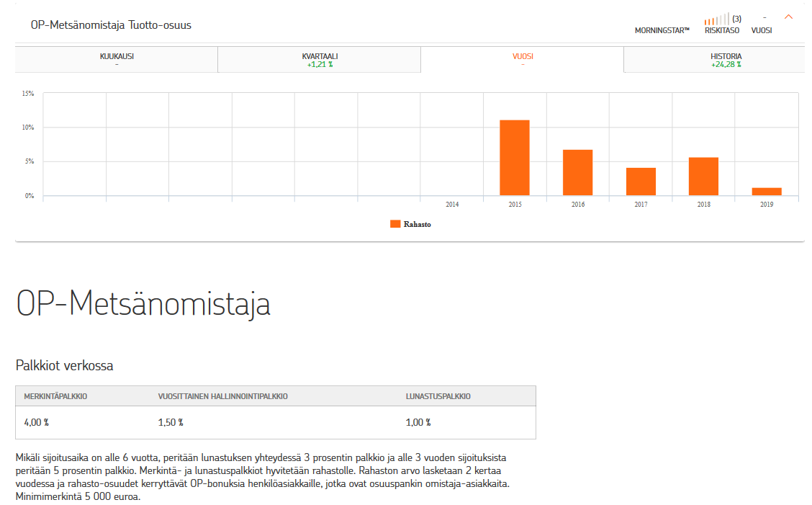Click the Rahasto legend color square

(395, 224)
